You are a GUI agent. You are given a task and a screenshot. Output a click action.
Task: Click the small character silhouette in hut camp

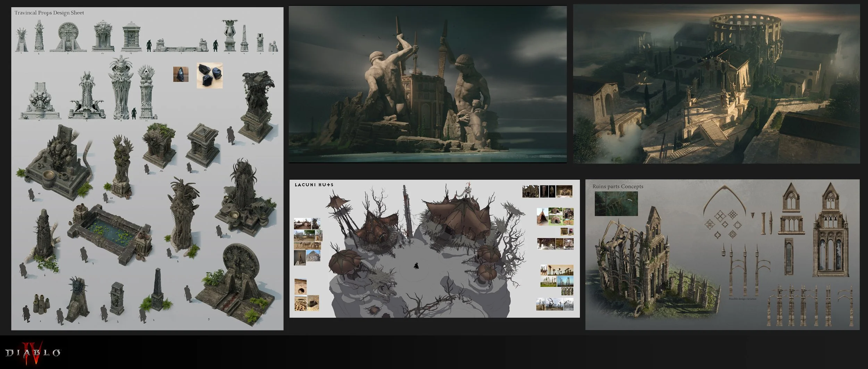point(416,266)
